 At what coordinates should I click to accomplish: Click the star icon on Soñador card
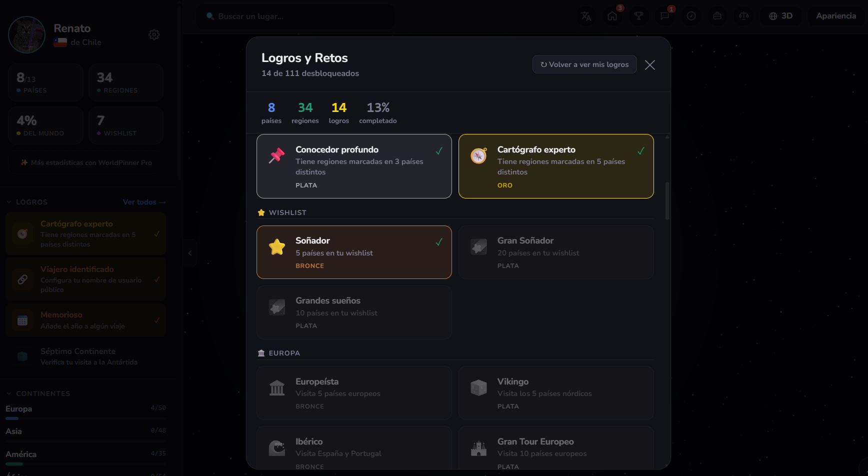276,247
